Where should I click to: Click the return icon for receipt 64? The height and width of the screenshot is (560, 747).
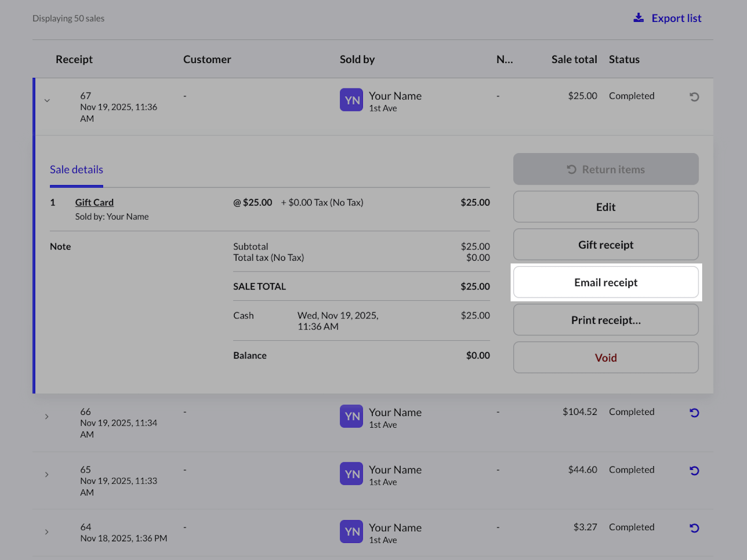pos(694,528)
